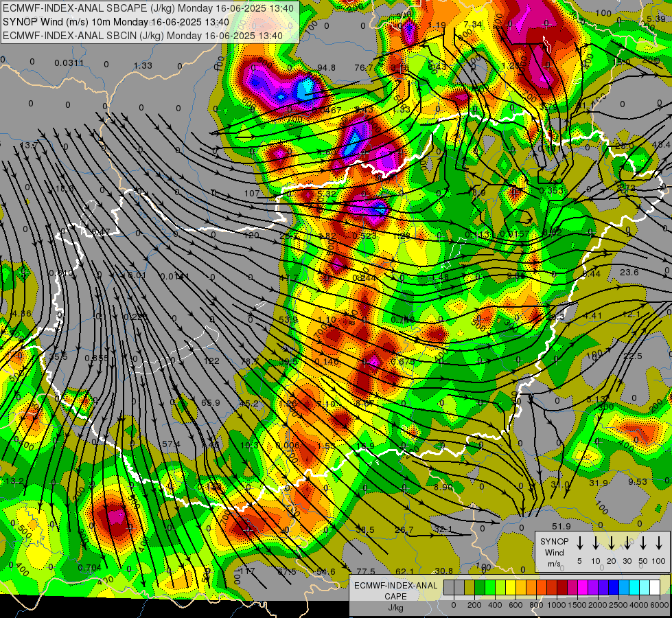Click the 1500 tick label in CAPE scale

tap(577, 605)
